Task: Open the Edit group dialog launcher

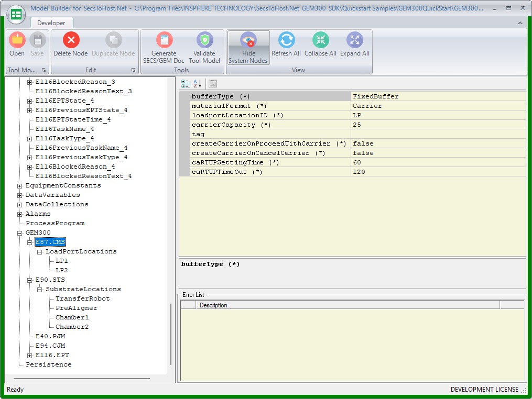Action: tap(134, 70)
